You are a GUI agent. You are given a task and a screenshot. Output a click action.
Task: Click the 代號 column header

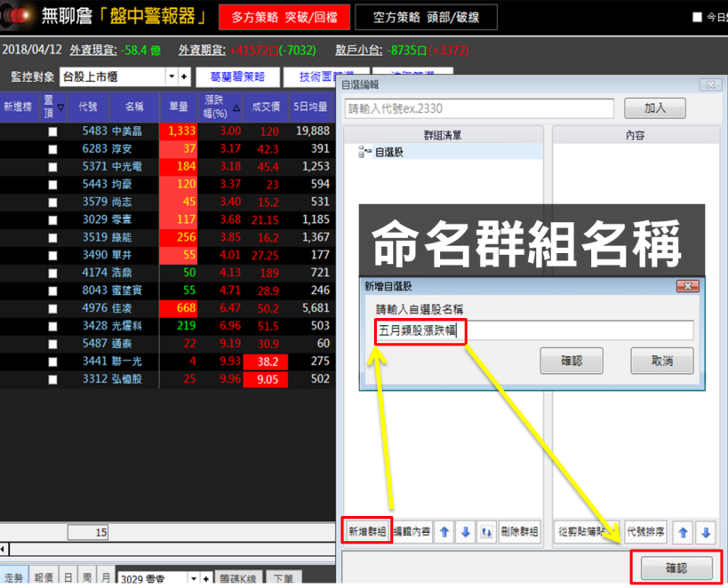(x=88, y=107)
